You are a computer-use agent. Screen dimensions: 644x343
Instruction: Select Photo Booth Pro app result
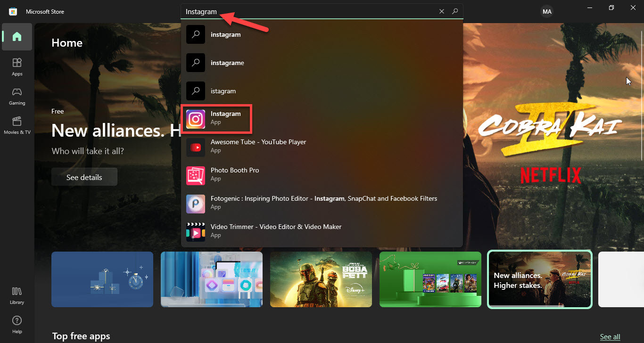[234, 175]
